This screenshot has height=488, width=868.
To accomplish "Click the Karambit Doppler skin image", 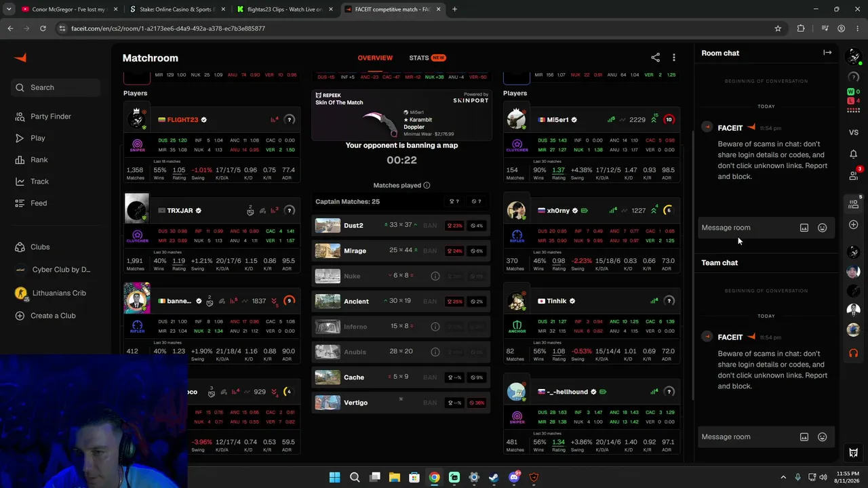I will [381, 123].
